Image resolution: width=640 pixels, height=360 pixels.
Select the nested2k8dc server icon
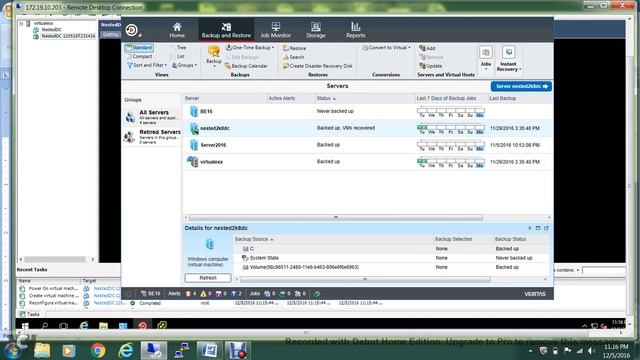(194, 128)
